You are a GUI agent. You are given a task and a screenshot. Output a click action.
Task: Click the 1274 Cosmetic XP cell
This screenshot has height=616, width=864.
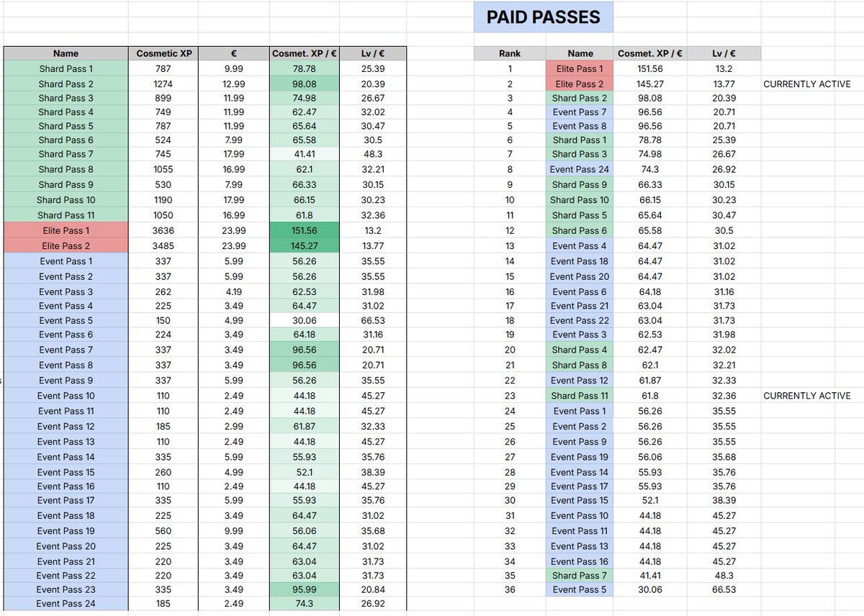(163, 84)
